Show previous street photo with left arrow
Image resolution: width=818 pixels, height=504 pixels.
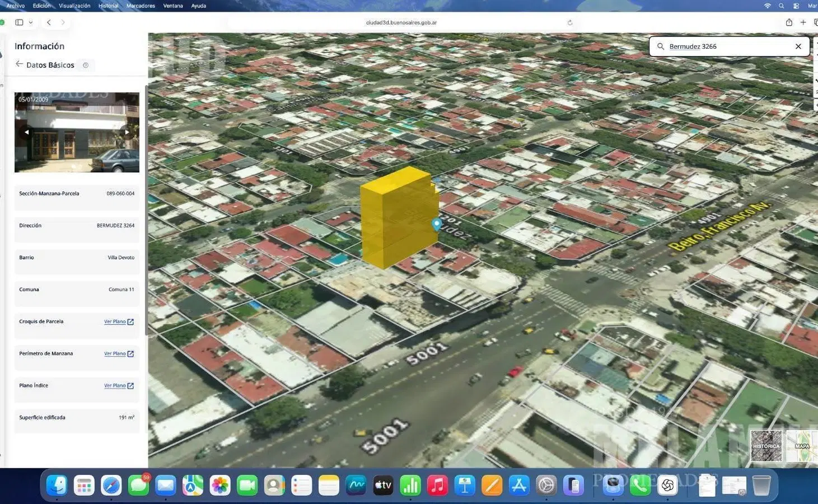click(x=26, y=132)
